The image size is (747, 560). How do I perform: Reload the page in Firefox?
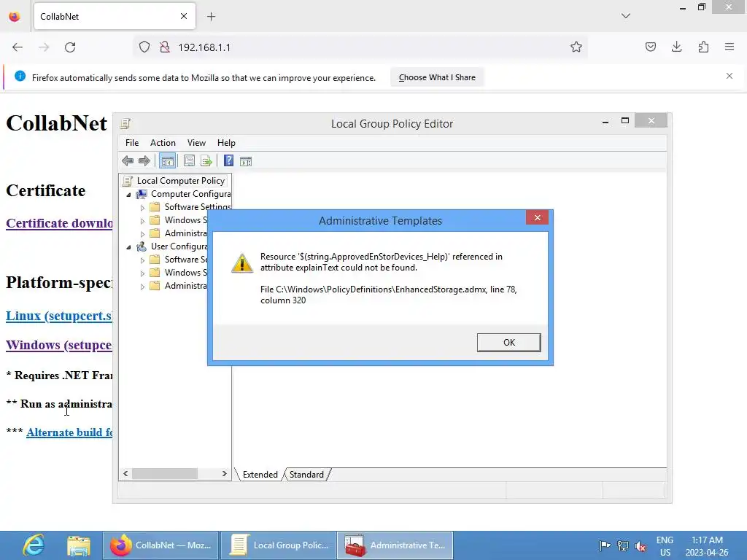(x=70, y=47)
